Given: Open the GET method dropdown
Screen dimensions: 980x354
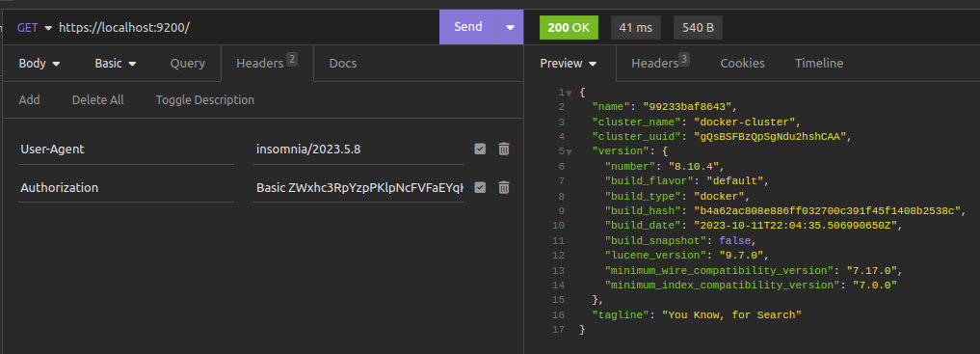Looking at the screenshot, I should pyautogui.click(x=35, y=28).
